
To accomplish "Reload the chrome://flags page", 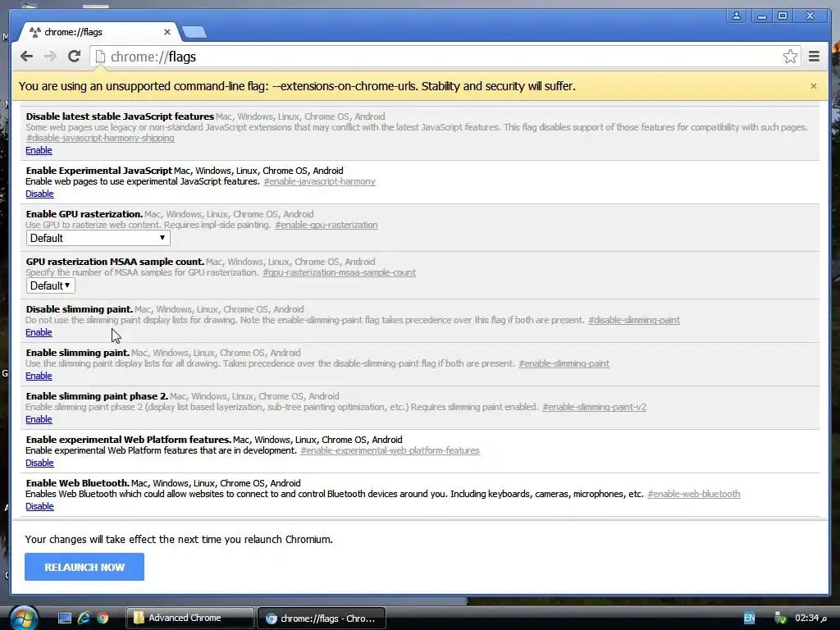I will [x=75, y=57].
